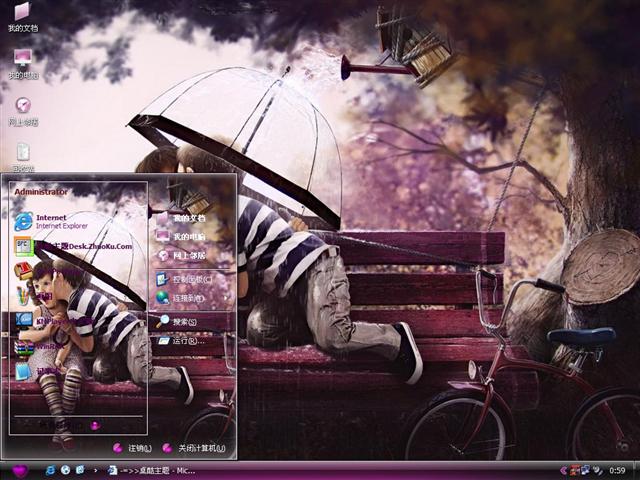Open 我的文档 in Start menu right pane

click(181, 218)
